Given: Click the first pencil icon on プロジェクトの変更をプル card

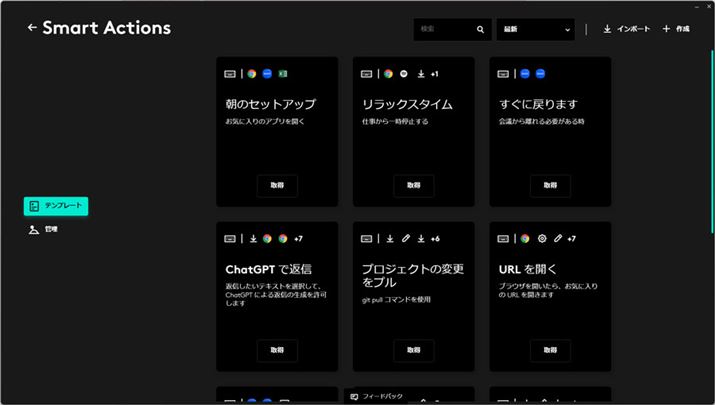Looking at the screenshot, I should pos(405,239).
